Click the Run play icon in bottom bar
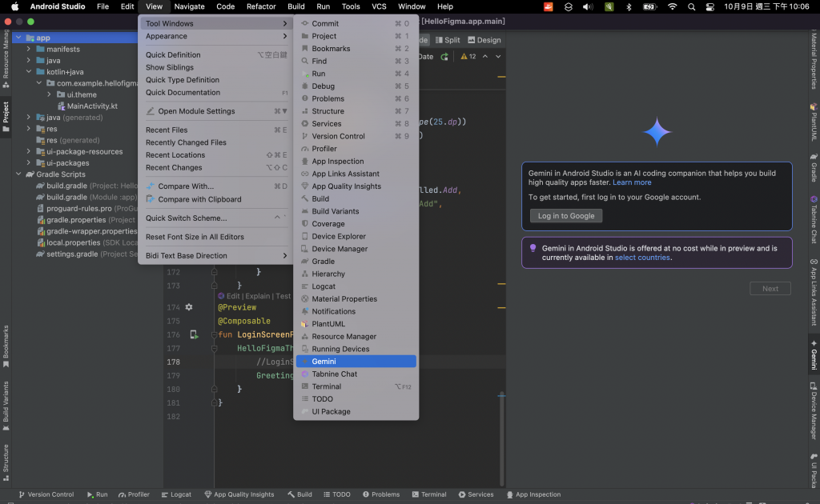The width and height of the screenshot is (820, 504). click(90, 494)
